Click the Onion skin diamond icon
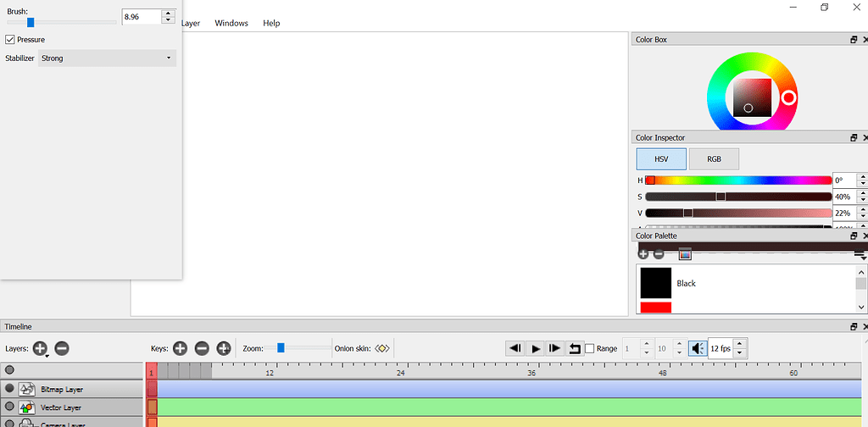Viewport: 868px width, 427px height. (382, 348)
